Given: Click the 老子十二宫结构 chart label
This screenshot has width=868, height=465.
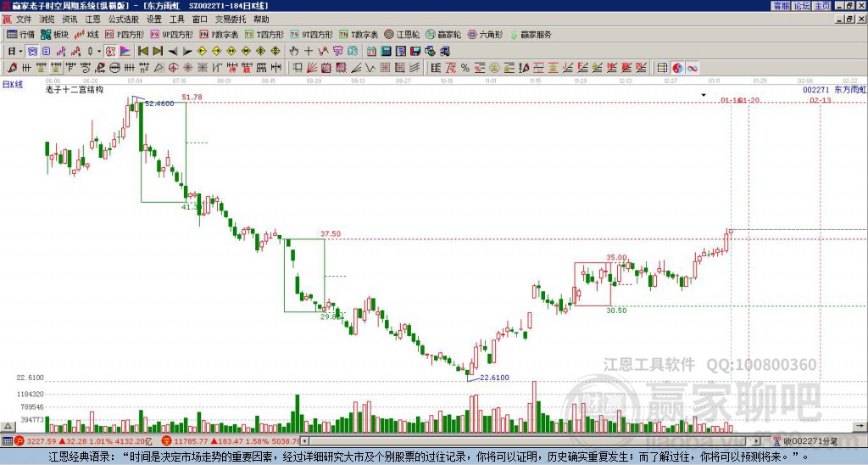Looking at the screenshot, I should click(75, 89).
